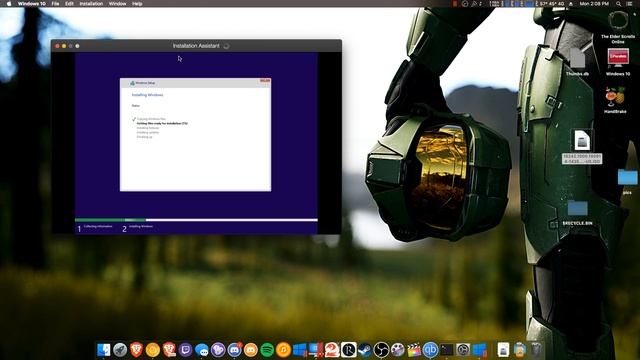
Task: Open qBittorrent from the Dock
Action: click(430, 350)
